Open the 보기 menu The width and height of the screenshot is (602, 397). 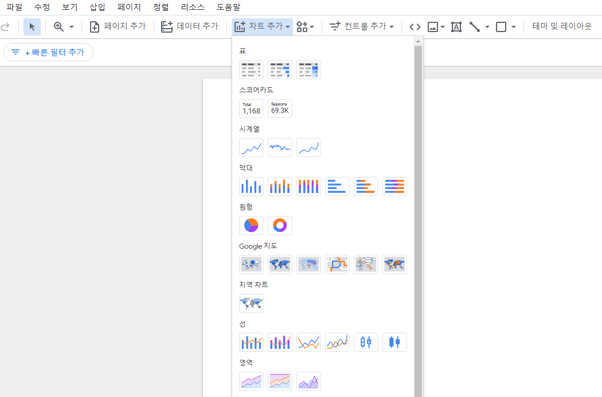69,7
